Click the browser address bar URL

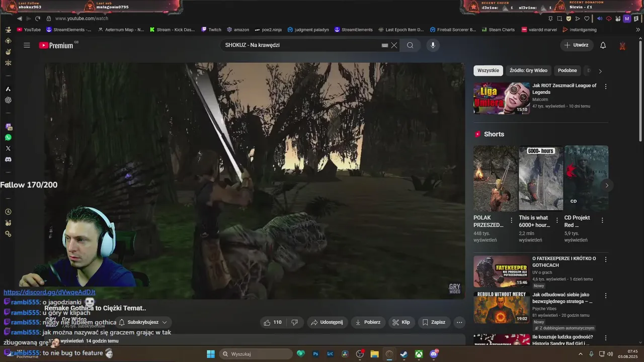[x=82, y=19]
